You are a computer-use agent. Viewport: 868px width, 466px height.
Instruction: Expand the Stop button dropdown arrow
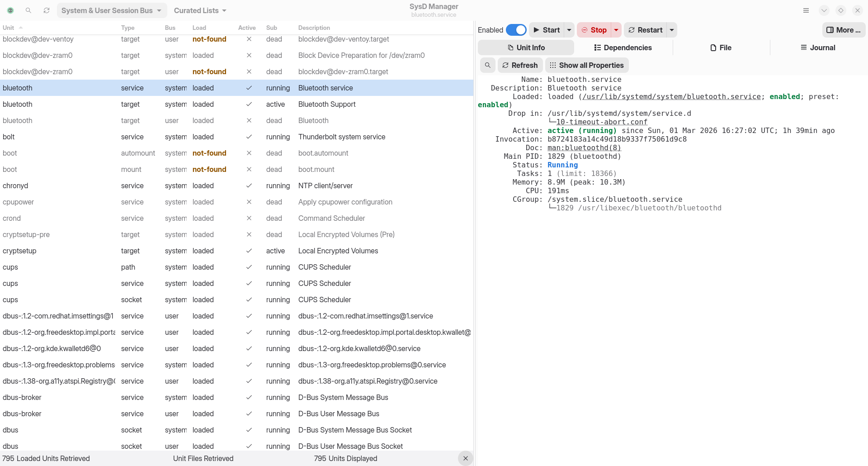(616, 30)
